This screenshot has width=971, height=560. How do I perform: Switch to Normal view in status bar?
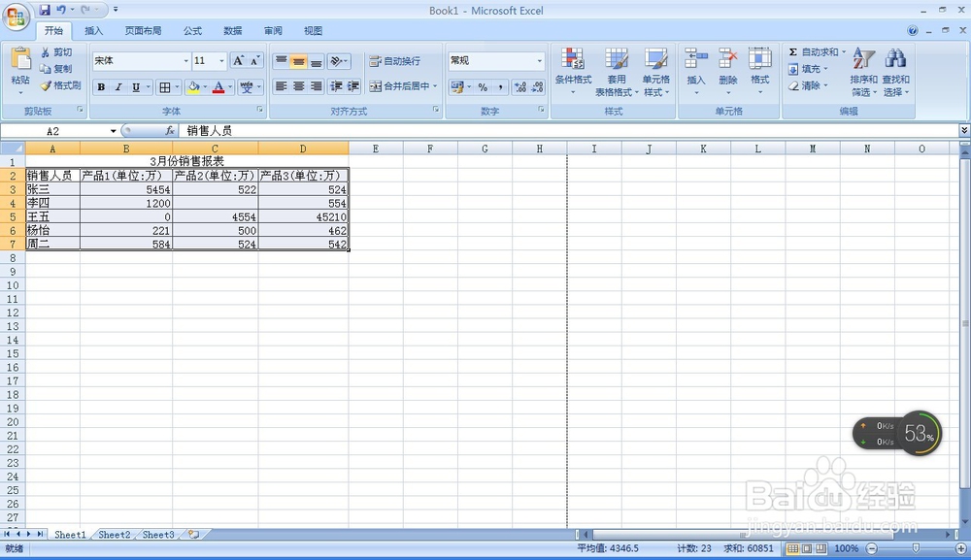792,548
